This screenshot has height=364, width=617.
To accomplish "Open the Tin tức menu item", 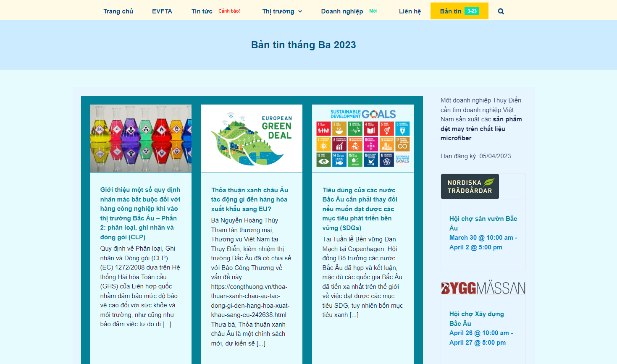I will (202, 11).
